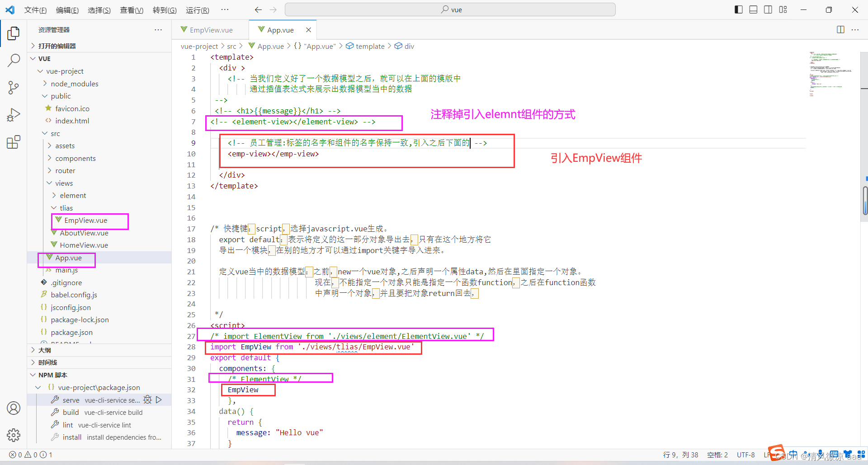Open the 选择(S) menu

coord(99,10)
